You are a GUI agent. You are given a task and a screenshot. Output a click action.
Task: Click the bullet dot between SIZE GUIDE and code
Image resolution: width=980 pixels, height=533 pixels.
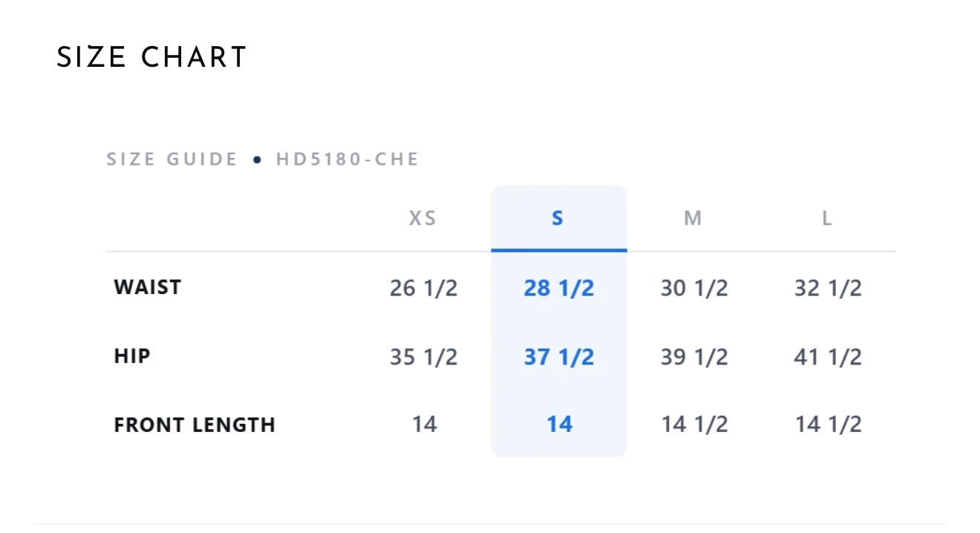pyautogui.click(x=257, y=160)
